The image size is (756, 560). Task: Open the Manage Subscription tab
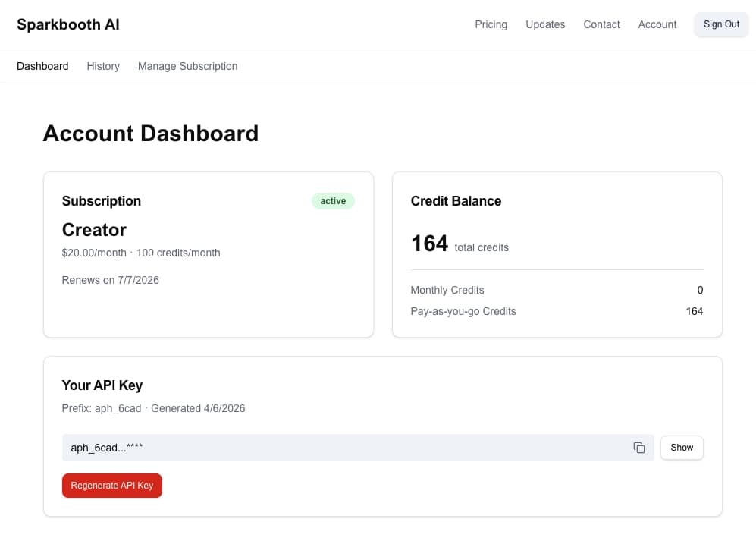(x=187, y=66)
